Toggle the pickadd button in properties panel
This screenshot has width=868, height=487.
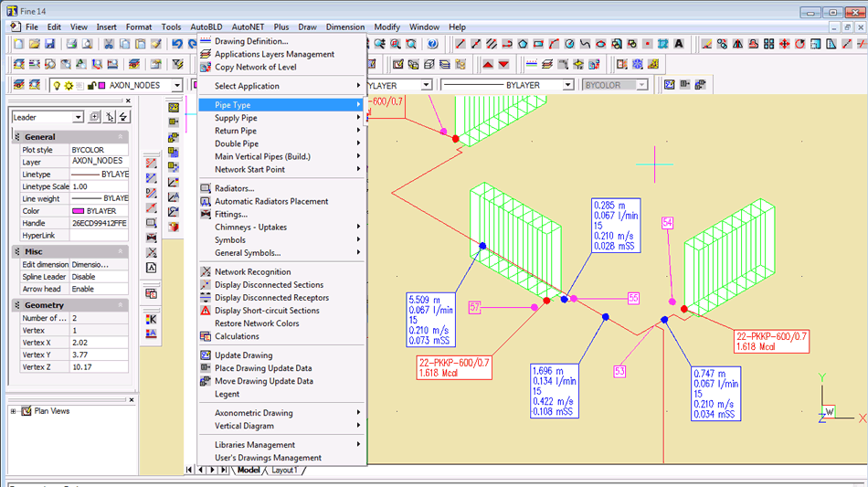(x=95, y=117)
